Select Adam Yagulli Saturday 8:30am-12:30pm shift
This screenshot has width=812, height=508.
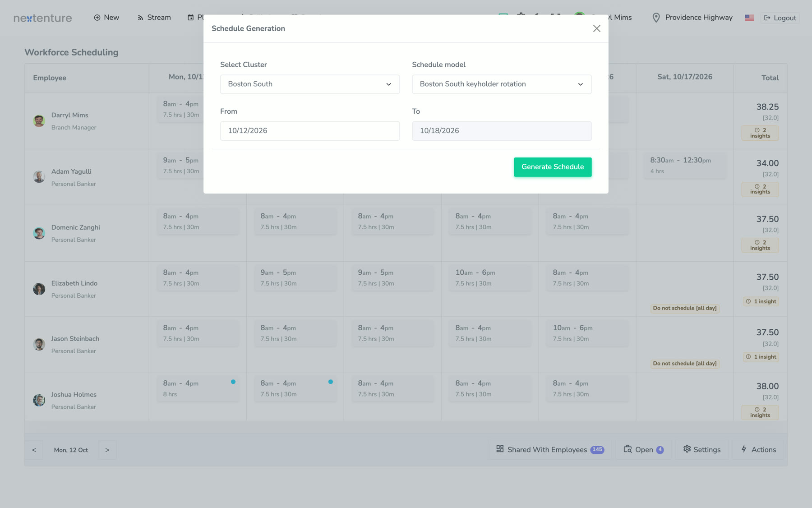coord(685,166)
